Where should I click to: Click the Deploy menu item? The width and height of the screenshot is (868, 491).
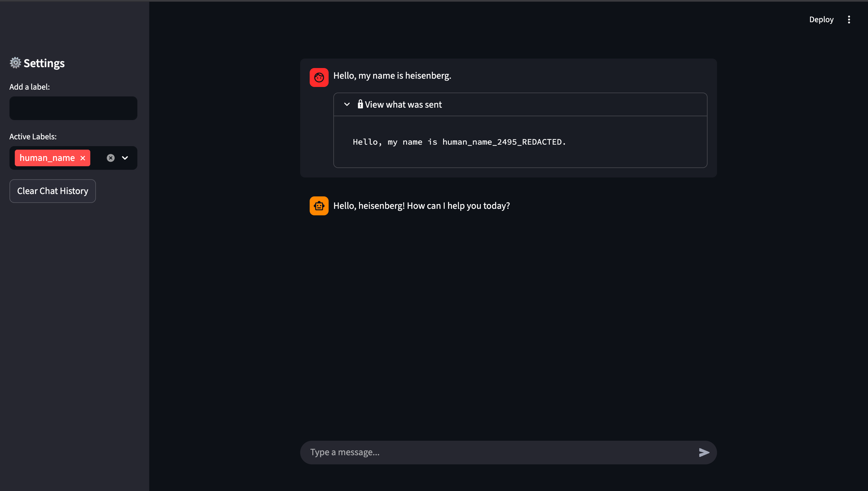(x=821, y=19)
